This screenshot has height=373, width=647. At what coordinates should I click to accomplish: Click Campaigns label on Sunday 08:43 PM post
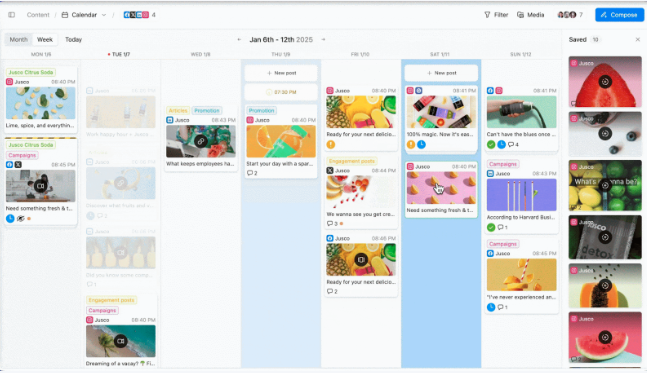point(503,164)
